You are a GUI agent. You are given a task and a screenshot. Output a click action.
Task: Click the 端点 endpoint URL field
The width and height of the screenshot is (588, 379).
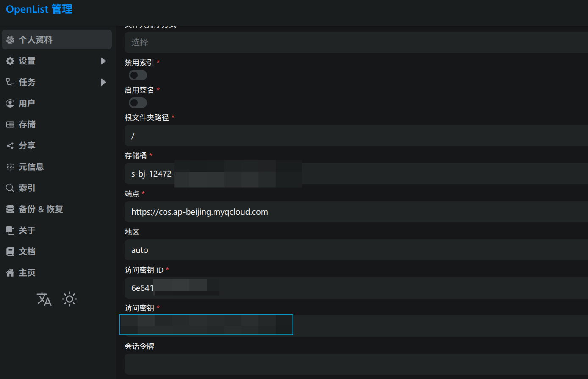(356, 212)
